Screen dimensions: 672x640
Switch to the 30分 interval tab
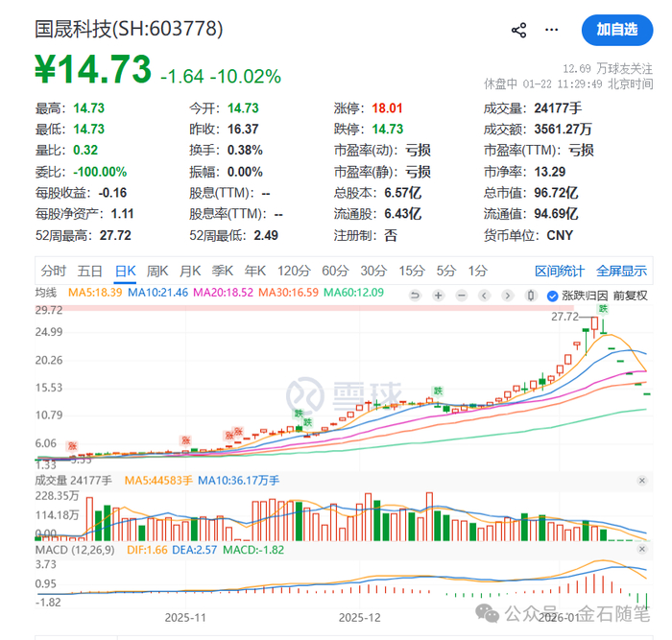click(x=373, y=271)
